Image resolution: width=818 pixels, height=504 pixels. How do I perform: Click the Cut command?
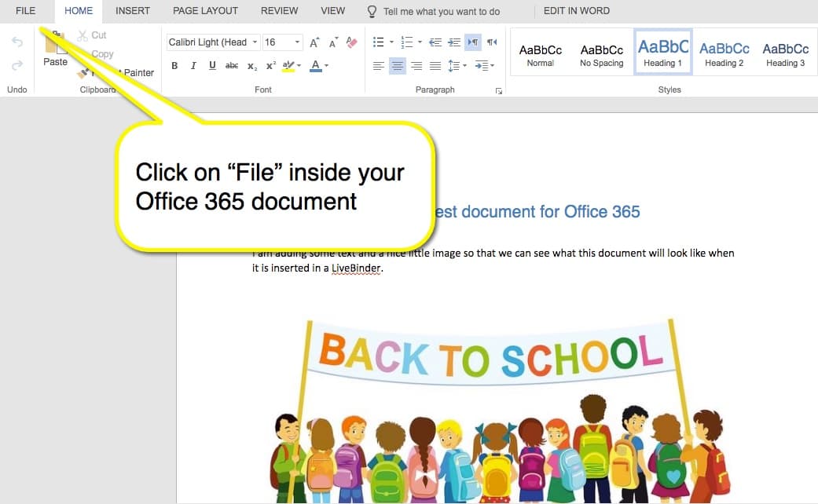pyautogui.click(x=93, y=35)
